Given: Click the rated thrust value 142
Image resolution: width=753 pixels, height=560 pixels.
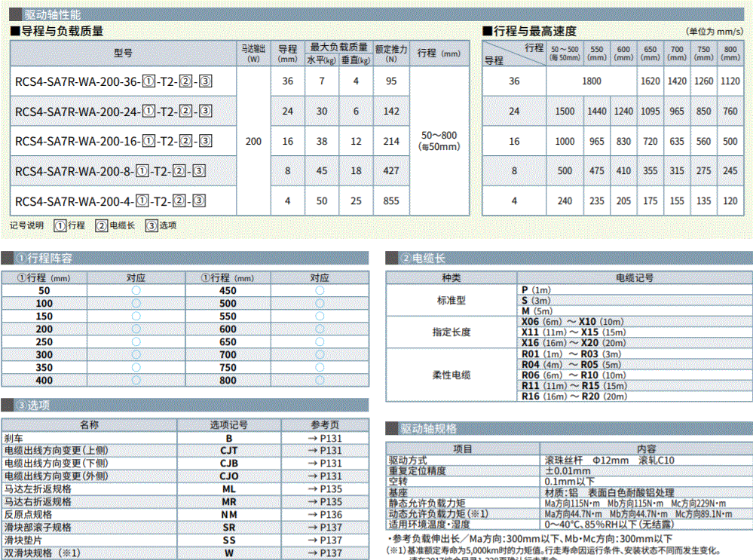Looking at the screenshot, I should tap(391, 112).
